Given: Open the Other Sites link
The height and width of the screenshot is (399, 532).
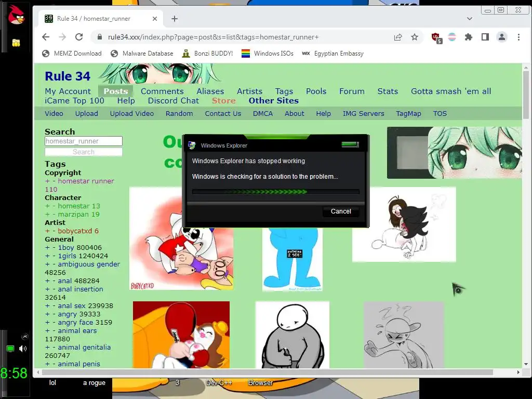Looking at the screenshot, I should (x=273, y=101).
